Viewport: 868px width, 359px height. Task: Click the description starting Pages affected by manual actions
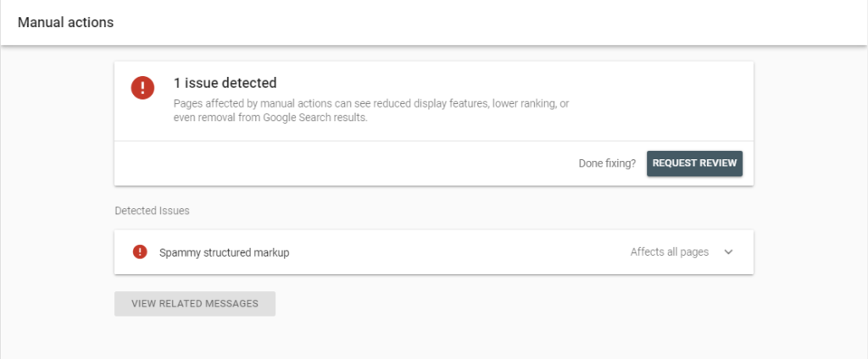tap(371, 111)
